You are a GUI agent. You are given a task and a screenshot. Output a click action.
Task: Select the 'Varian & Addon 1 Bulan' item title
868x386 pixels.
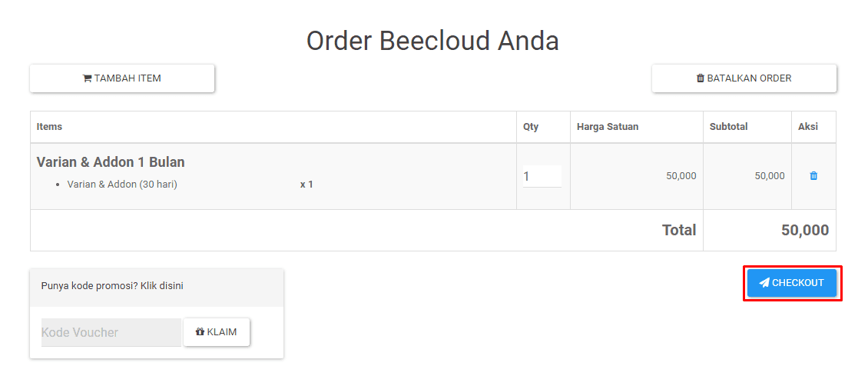click(x=111, y=162)
